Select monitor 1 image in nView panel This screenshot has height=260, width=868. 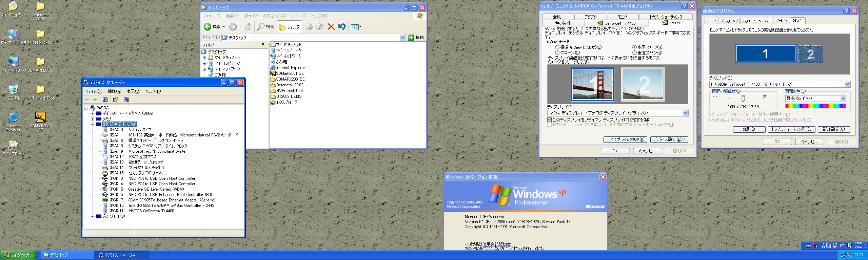[592, 84]
